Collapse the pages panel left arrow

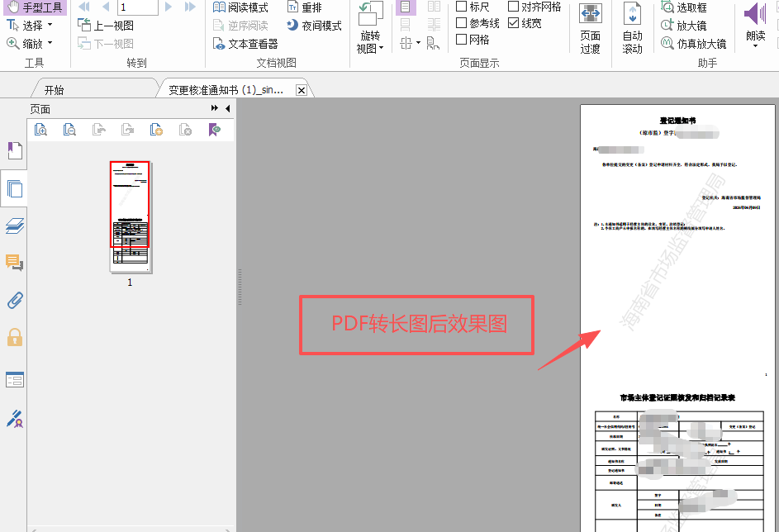pos(227,107)
